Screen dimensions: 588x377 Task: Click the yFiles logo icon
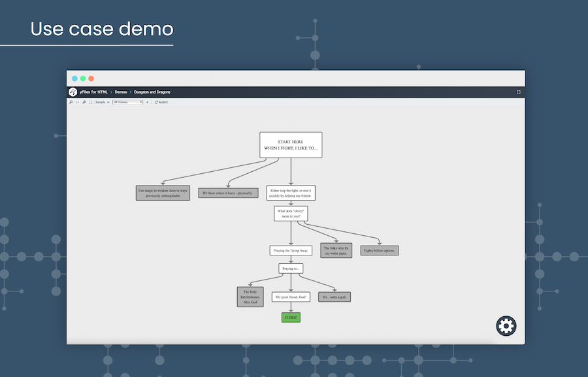point(73,92)
